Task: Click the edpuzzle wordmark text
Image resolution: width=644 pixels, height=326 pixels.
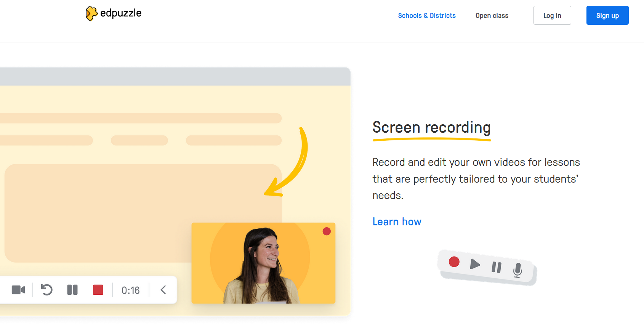Action: pyautogui.click(x=121, y=13)
